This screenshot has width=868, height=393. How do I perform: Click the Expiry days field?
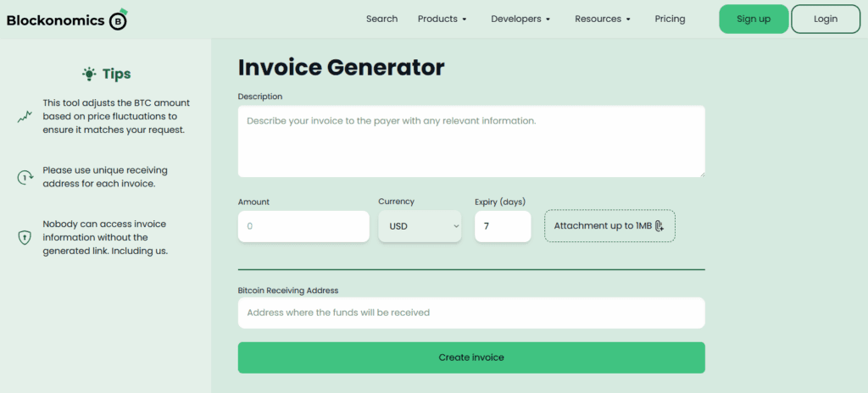tap(502, 226)
